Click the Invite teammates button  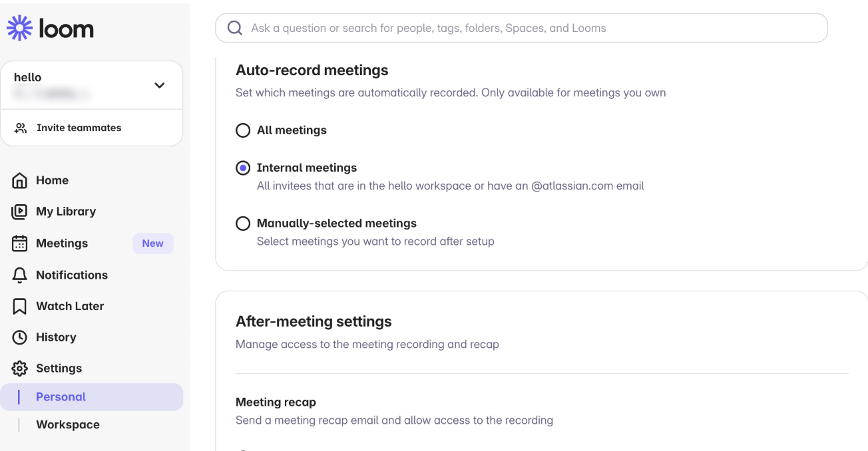pos(79,128)
